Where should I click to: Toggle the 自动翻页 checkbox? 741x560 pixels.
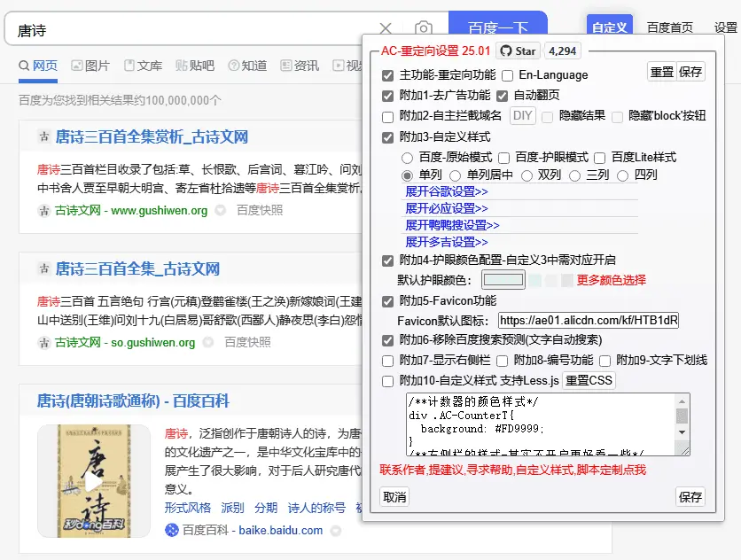click(x=502, y=96)
